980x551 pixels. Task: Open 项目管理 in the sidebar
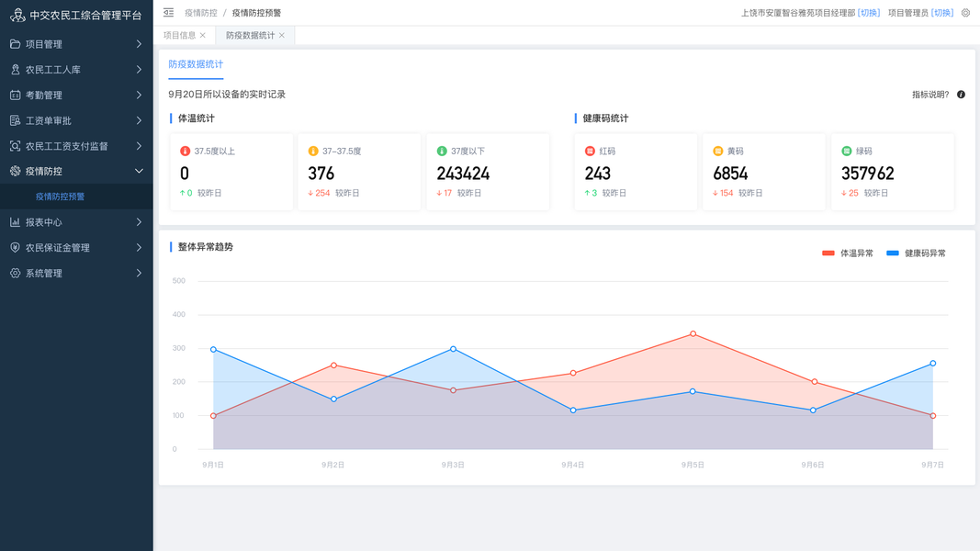(76, 44)
